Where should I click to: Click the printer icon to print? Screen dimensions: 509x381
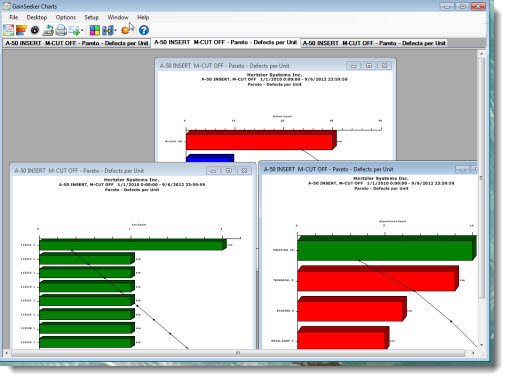pyautogui.click(x=61, y=30)
